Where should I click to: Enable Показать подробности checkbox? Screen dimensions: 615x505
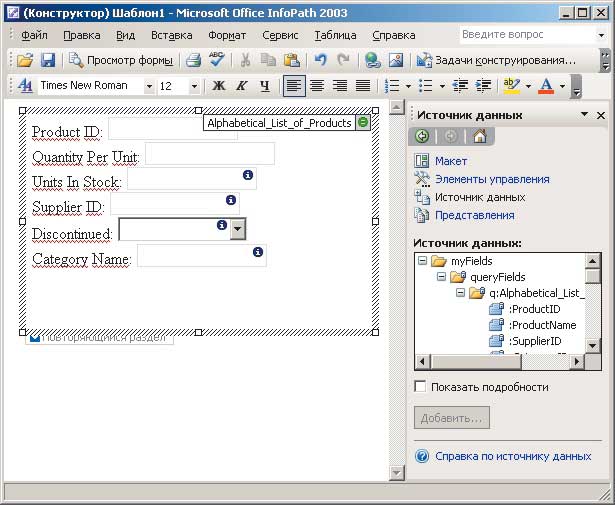pos(420,387)
